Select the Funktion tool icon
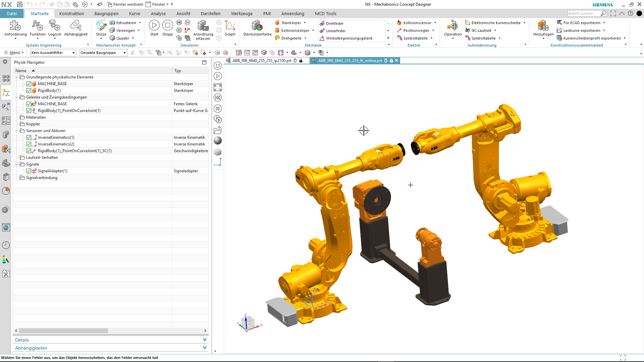Viewport: 644px width, 362px height. click(x=38, y=25)
